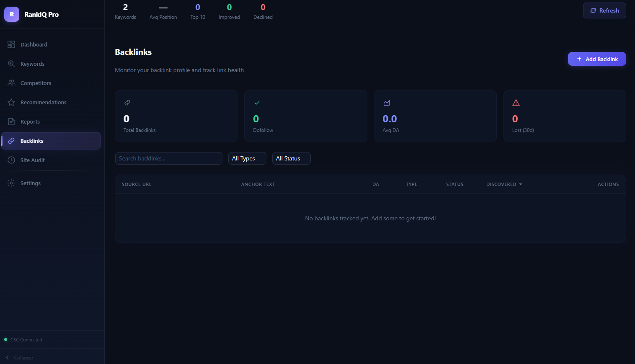Viewport: 635px width, 364px height.
Task: Click the Recommendations star icon
Action: click(x=11, y=102)
